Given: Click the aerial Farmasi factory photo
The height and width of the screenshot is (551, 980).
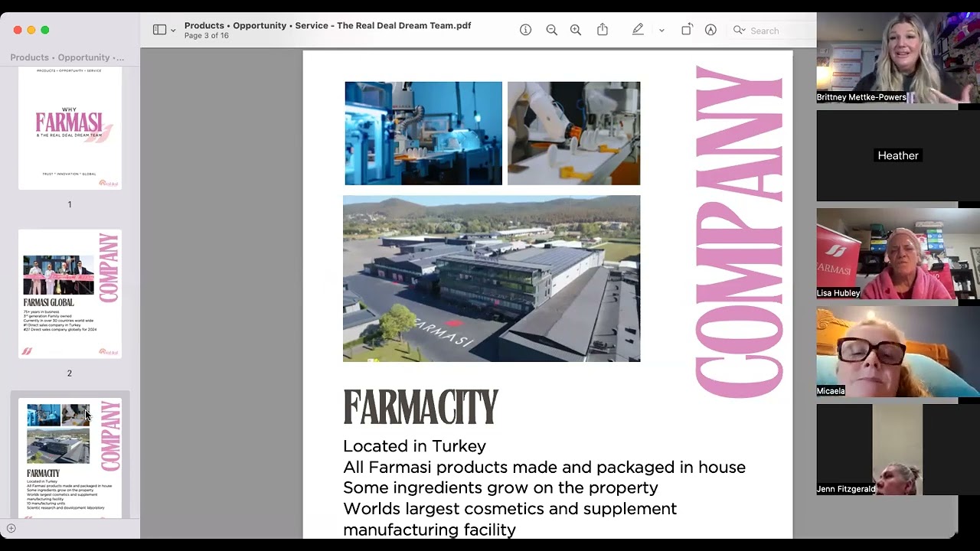Looking at the screenshot, I should [x=492, y=279].
